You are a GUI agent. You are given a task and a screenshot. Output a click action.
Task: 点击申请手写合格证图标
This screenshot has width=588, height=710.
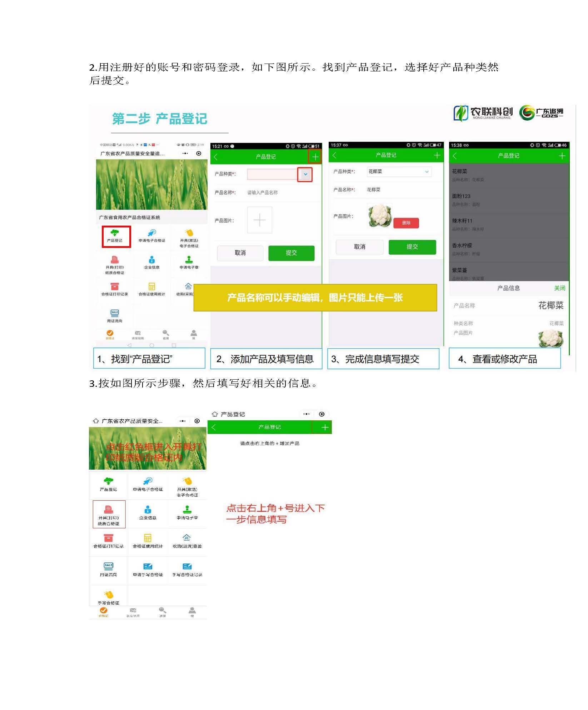pyautogui.click(x=148, y=570)
